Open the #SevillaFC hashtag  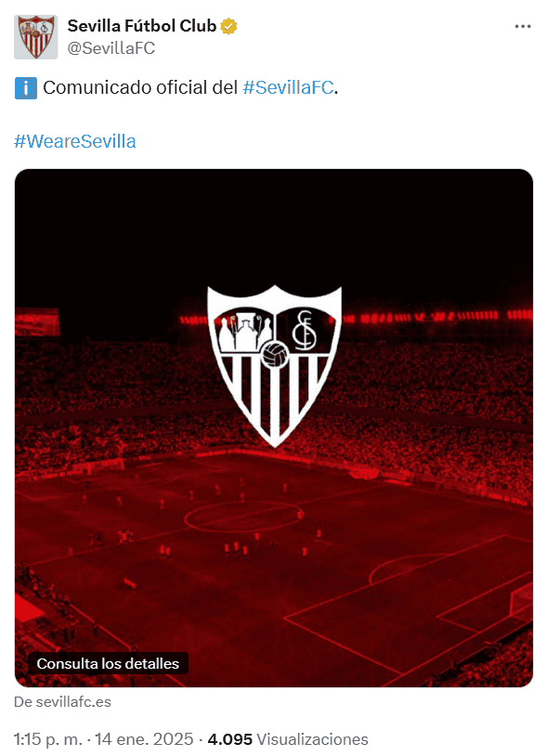pyautogui.click(x=288, y=87)
